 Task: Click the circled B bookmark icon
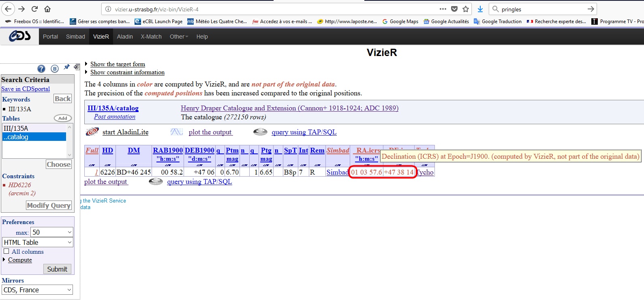(x=55, y=69)
